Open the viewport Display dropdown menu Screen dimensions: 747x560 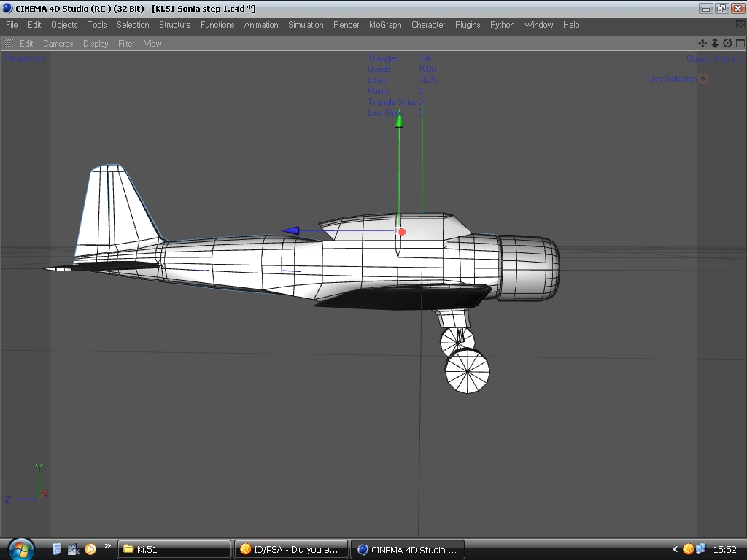point(96,44)
